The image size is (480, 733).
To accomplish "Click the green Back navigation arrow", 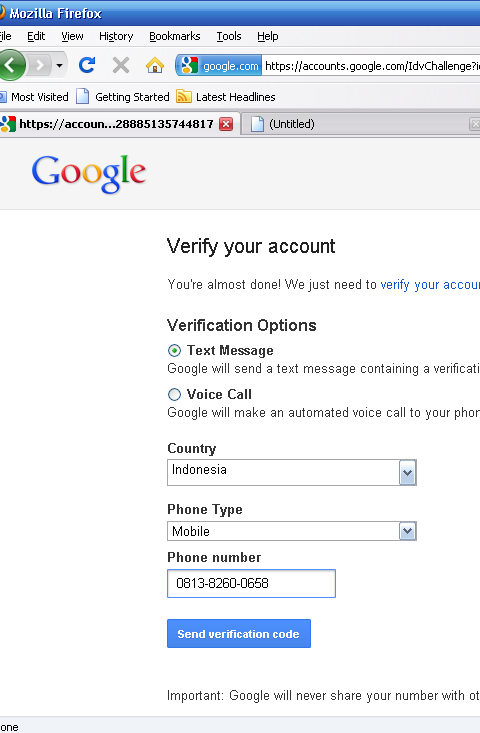I will click(11, 65).
